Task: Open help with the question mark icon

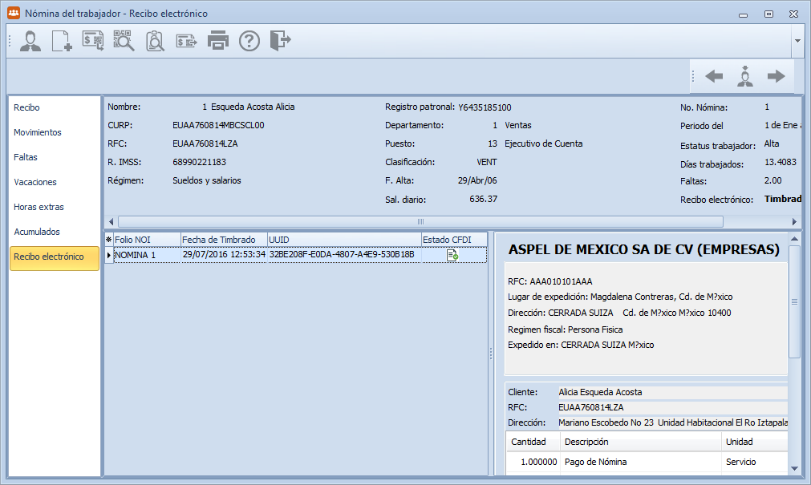Action: (249, 41)
